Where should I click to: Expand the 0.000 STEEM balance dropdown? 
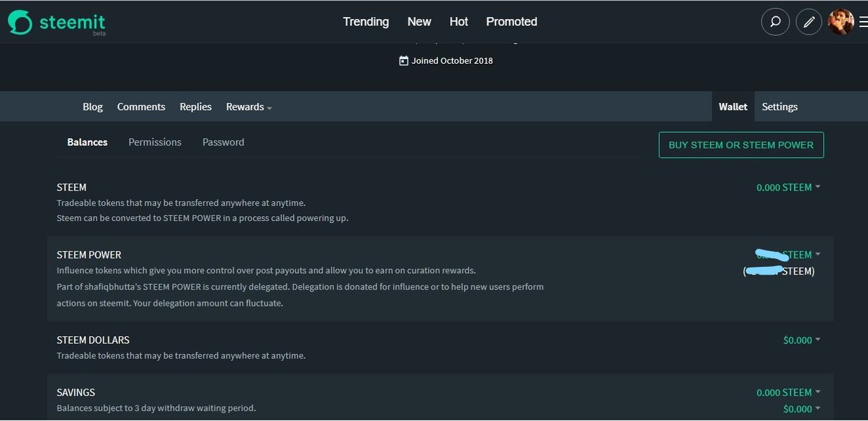coord(788,187)
